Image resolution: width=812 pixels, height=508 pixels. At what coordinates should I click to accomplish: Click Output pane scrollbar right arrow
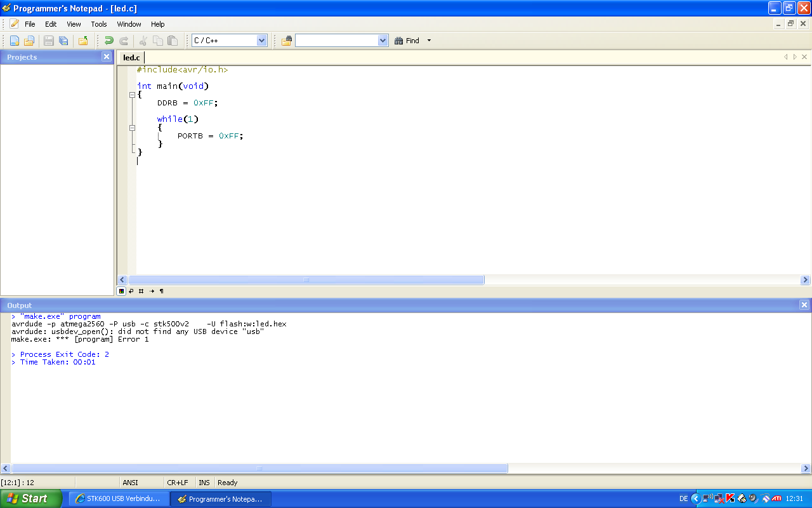805,468
